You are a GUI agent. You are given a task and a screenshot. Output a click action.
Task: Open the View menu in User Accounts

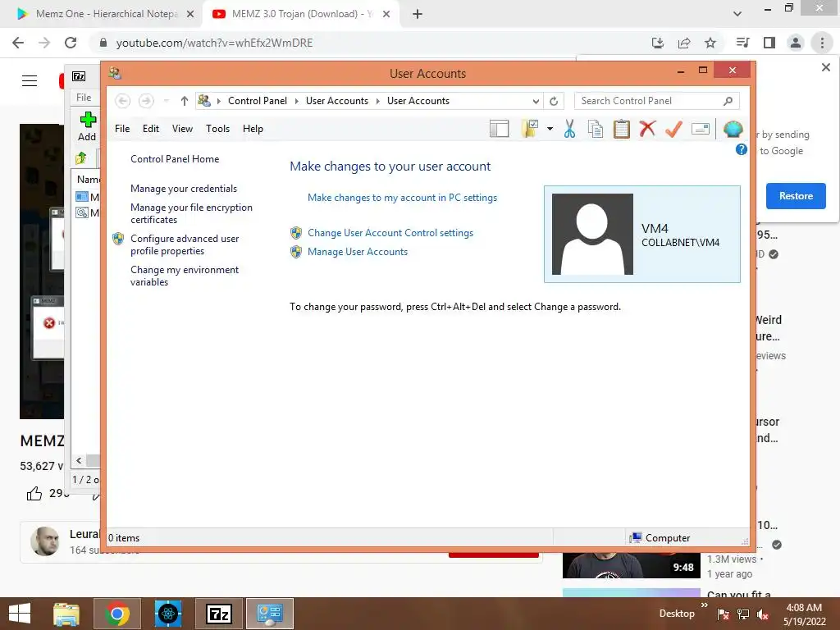tap(182, 129)
